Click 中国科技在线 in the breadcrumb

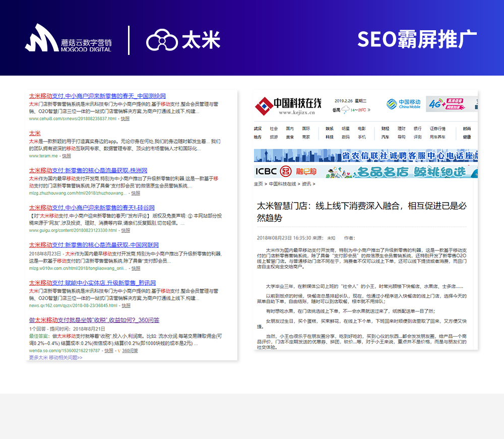click(x=283, y=184)
